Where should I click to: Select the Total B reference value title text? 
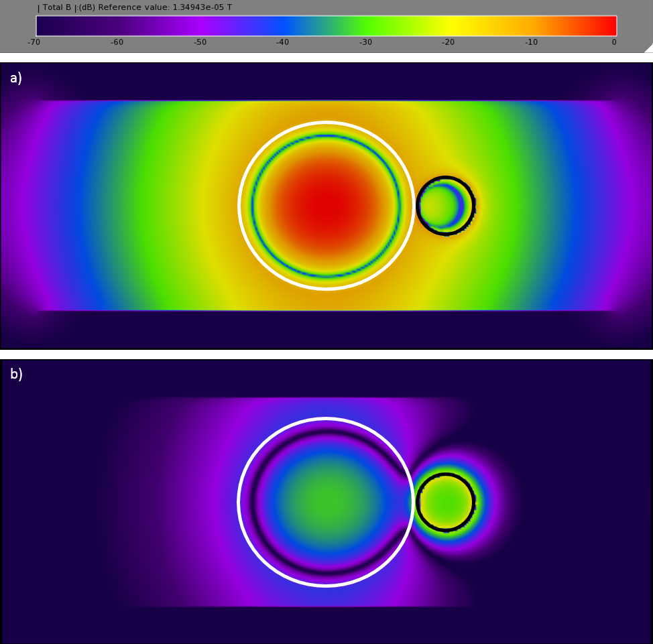[x=137, y=7]
